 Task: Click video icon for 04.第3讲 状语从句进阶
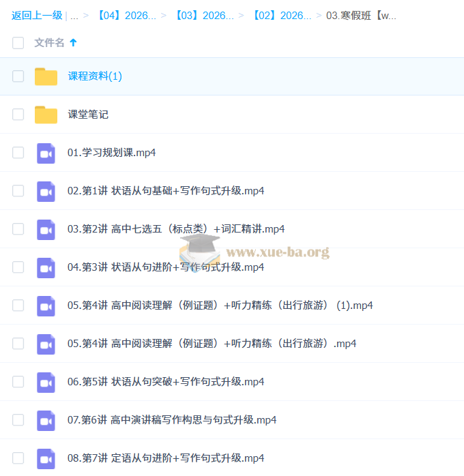coord(46,267)
